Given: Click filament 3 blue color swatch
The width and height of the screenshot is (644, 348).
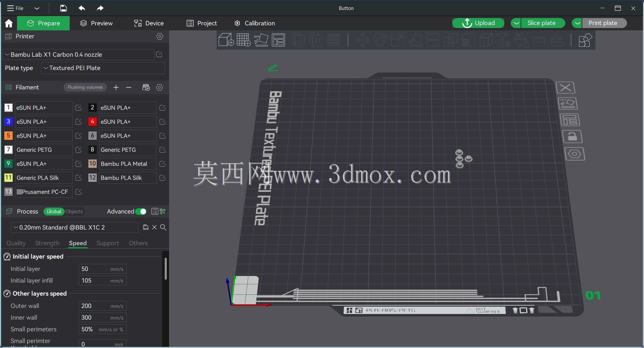Looking at the screenshot, I should (x=8, y=122).
